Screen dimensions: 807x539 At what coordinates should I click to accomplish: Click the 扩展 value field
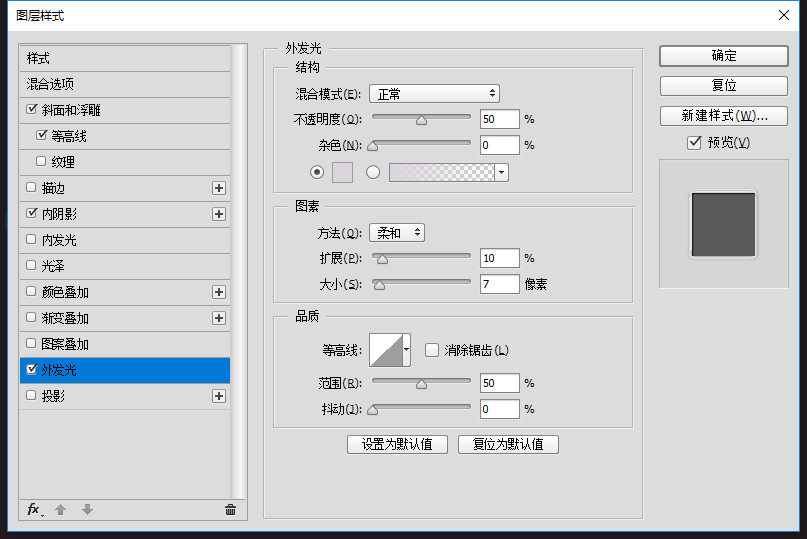click(x=499, y=258)
